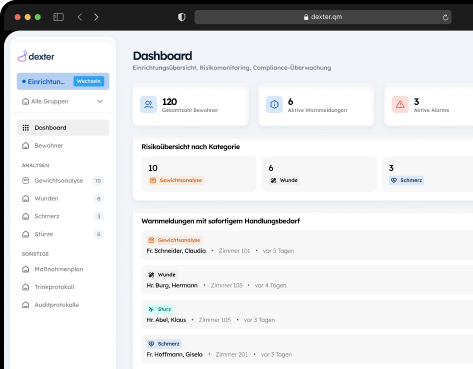Click the Trinkprotokoll sidebar icon

point(26,287)
